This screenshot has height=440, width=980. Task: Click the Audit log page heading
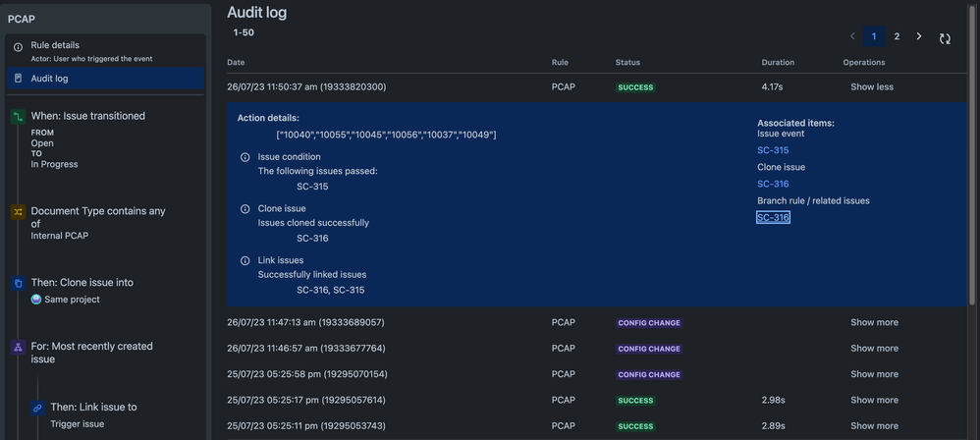point(257,13)
